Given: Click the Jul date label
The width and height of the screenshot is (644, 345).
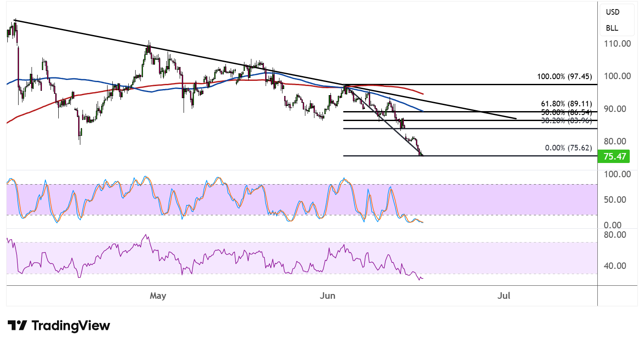Looking at the screenshot, I should click(504, 296).
